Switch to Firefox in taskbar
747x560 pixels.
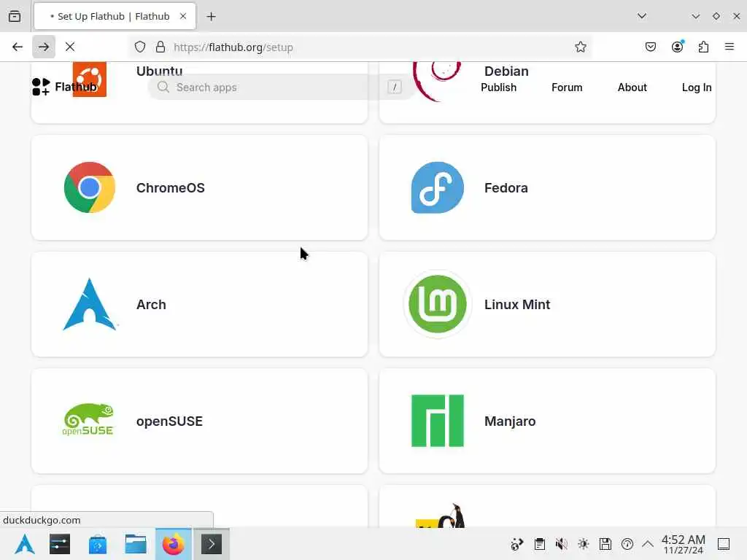pos(174,544)
